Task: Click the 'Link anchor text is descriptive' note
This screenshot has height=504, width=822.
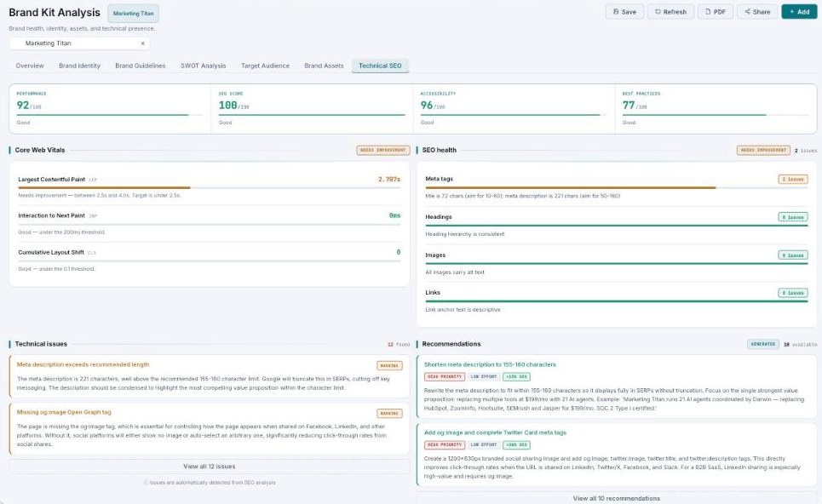Action: (x=463, y=310)
